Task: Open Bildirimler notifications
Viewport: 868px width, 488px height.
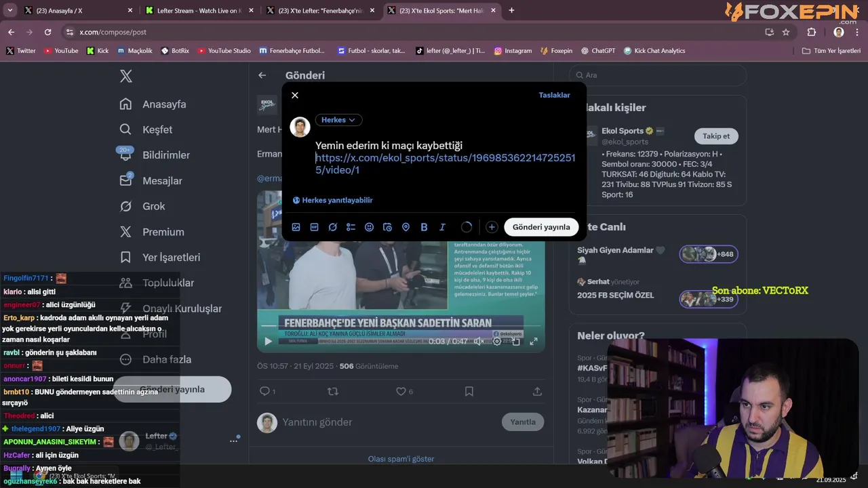Action: 155,155
